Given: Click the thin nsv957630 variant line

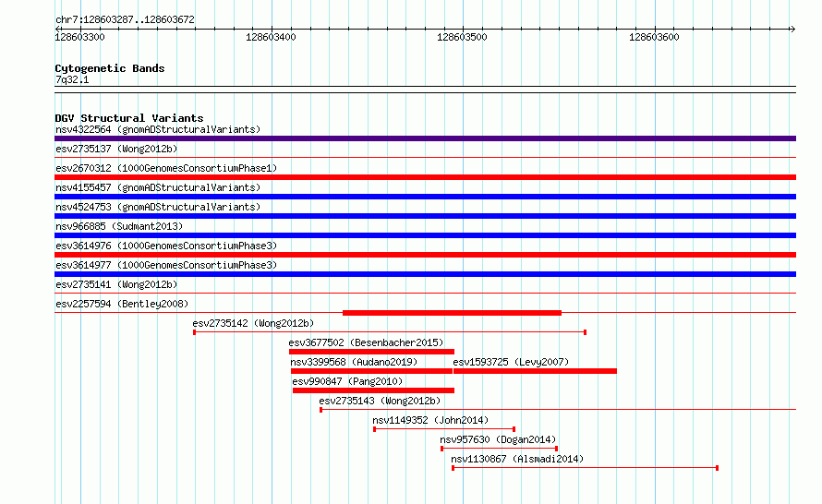Looking at the screenshot, I should [x=499, y=449].
